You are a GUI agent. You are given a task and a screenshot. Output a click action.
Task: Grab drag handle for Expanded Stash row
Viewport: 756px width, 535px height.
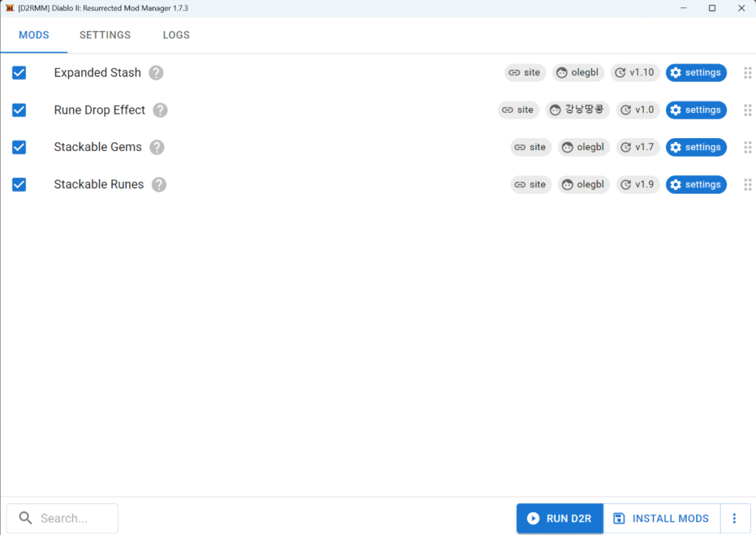click(747, 73)
